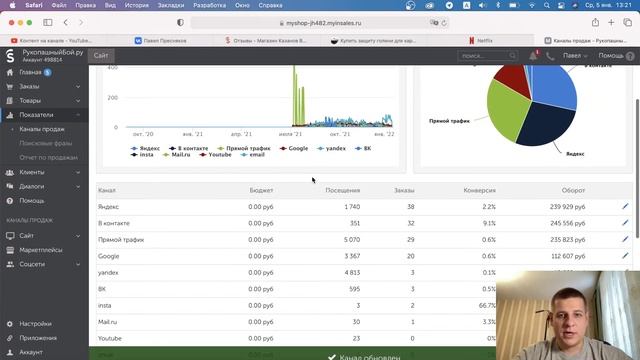Toggle Mail.ru series in chart legend
Image resolution: width=640 pixels, height=360 pixels.
pos(176,155)
